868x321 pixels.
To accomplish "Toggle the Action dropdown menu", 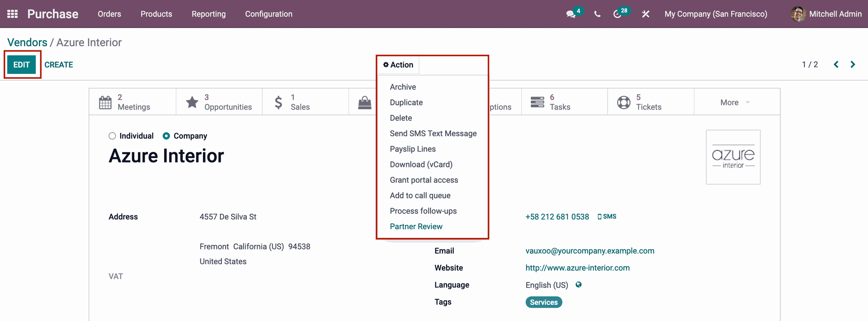I will click(398, 65).
